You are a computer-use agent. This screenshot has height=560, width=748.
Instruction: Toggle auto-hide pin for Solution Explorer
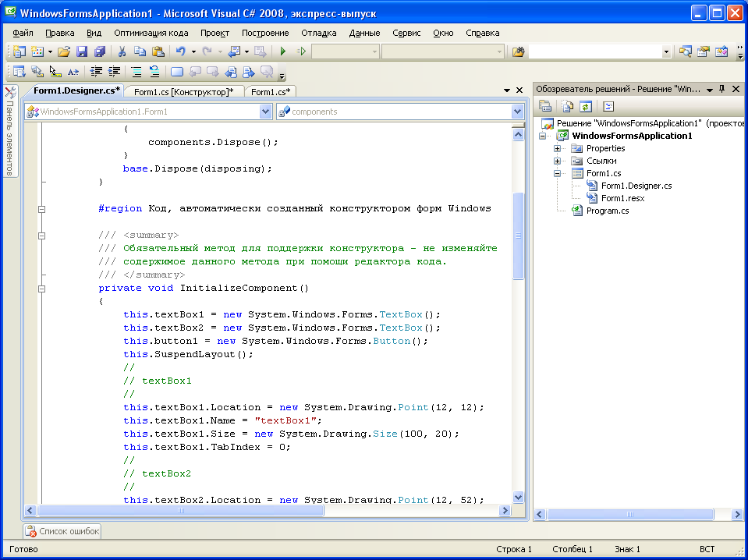(722, 89)
